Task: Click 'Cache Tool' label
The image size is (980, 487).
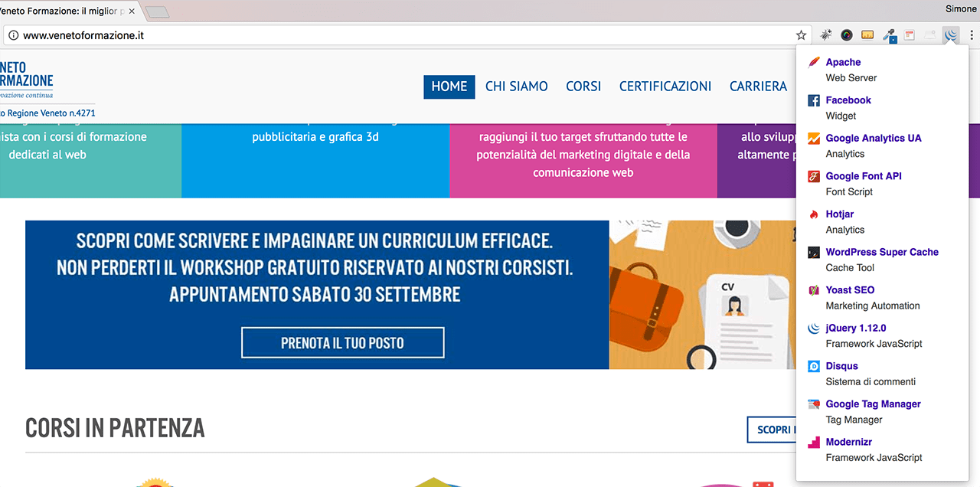Action: pyautogui.click(x=850, y=268)
